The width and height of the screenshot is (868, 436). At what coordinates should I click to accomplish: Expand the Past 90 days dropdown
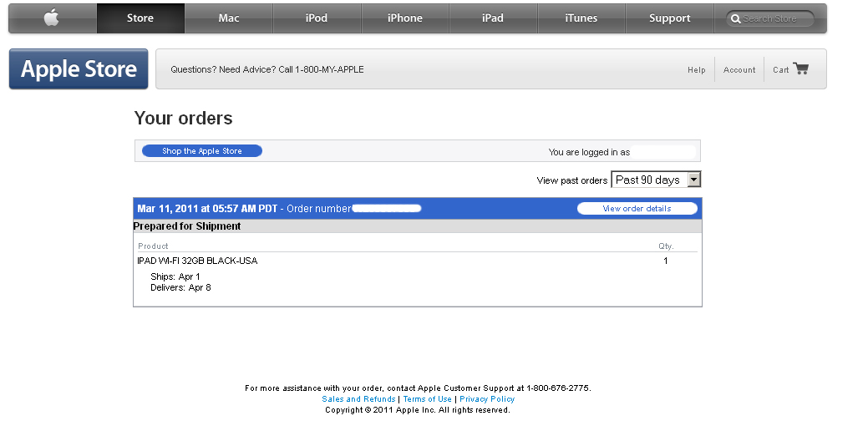pyautogui.click(x=656, y=180)
